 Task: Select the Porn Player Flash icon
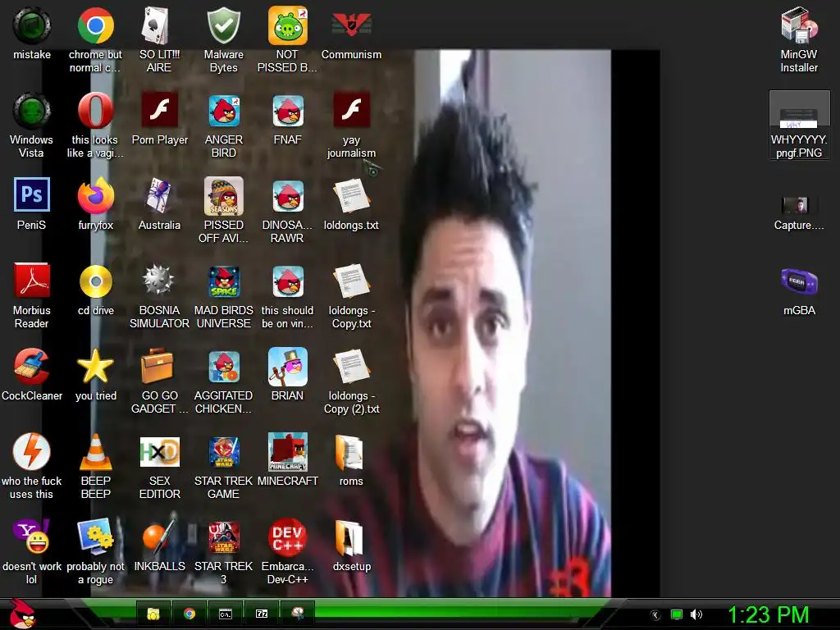[x=159, y=111]
